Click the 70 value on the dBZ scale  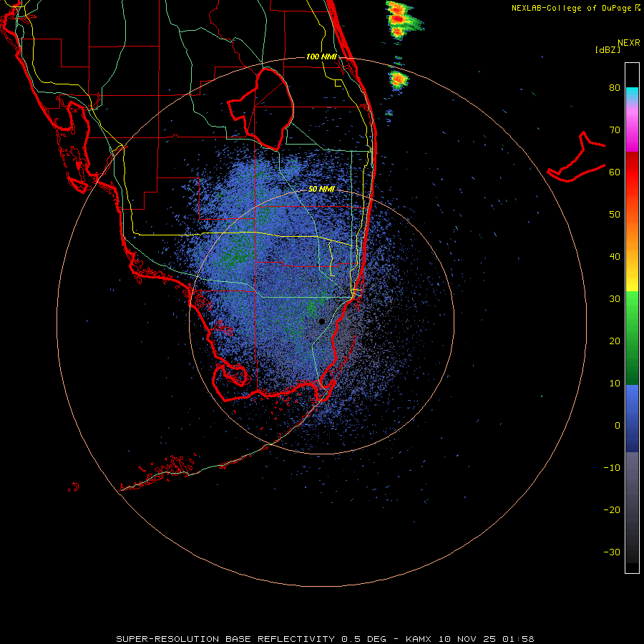pos(615,130)
